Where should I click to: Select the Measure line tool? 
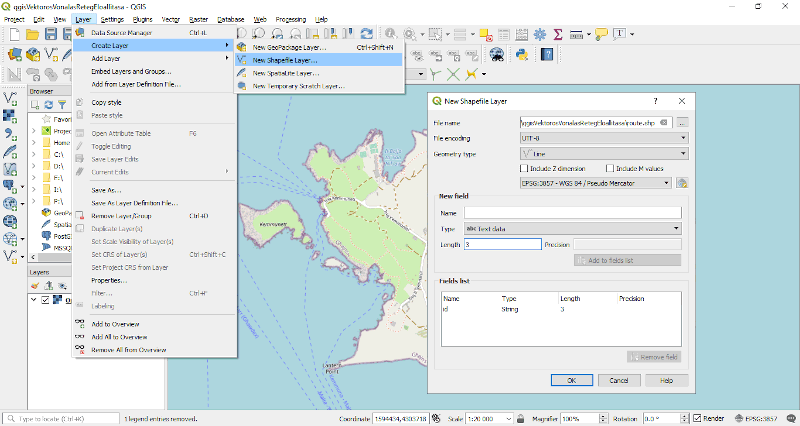[x=576, y=34]
